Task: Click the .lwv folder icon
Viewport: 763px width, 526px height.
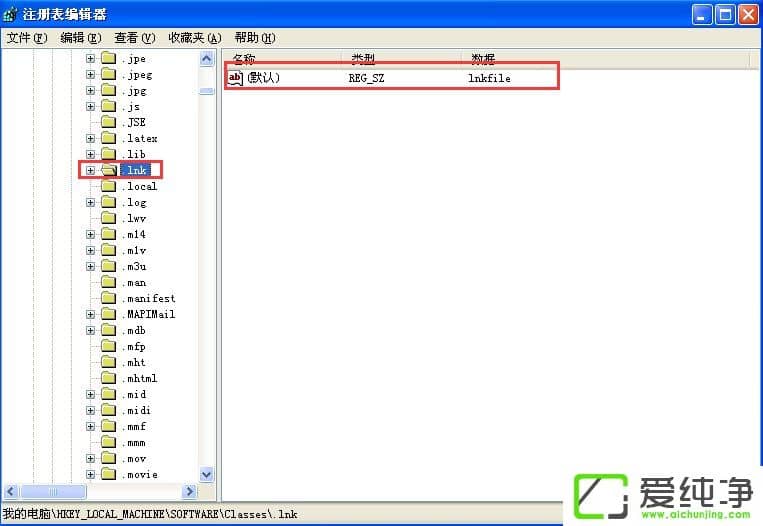Action: point(109,218)
